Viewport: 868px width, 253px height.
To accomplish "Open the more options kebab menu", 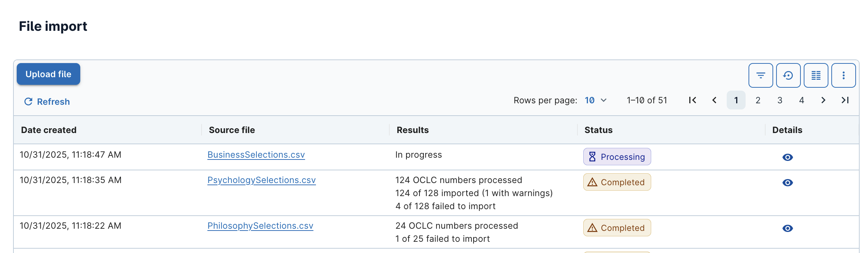I will 843,75.
